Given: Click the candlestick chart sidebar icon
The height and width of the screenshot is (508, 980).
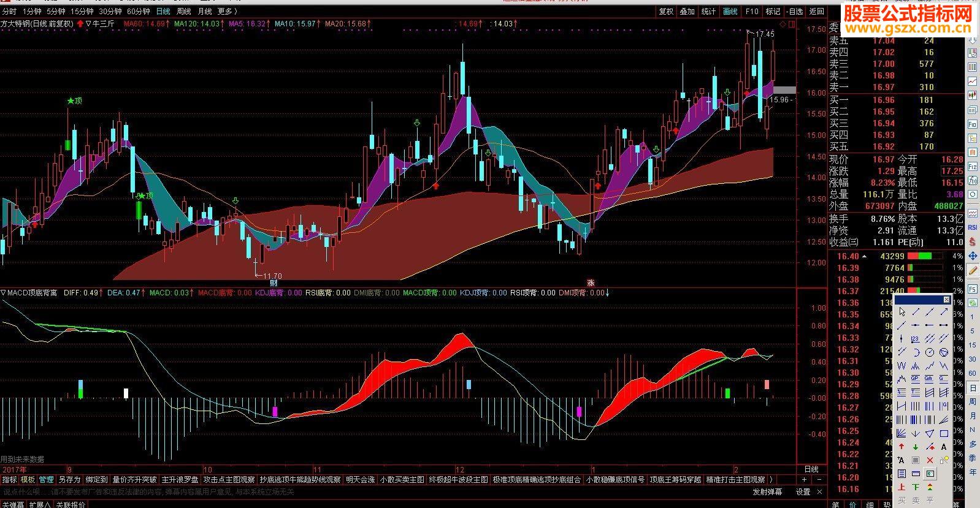Looking at the screenshot, I should click(x=972, y=95).
